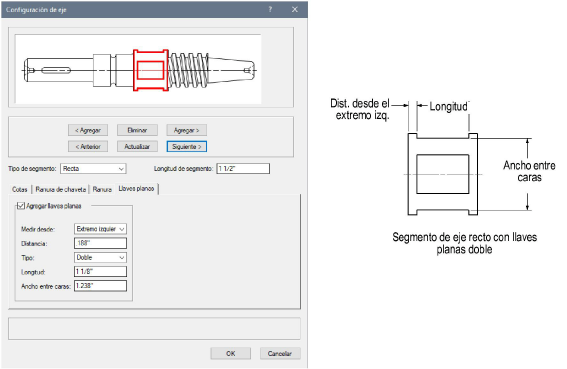This screenshot has height=369, width=567.
Task: Confirm the dialog with OK
Action: (x=230, y=353)
